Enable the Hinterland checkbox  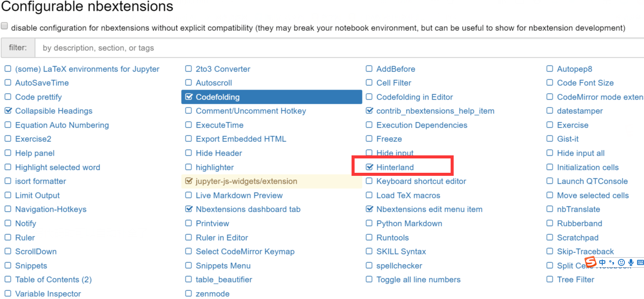click(369, 167)
